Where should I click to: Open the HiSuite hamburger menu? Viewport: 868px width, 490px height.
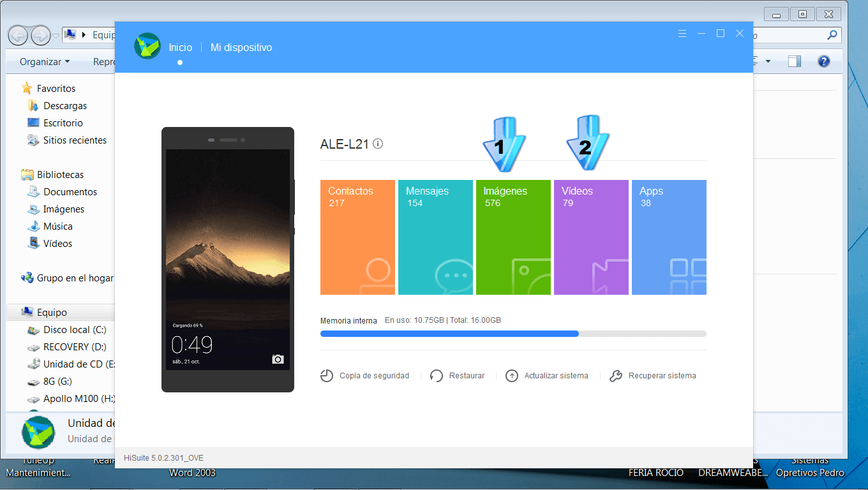coord(682,33)
